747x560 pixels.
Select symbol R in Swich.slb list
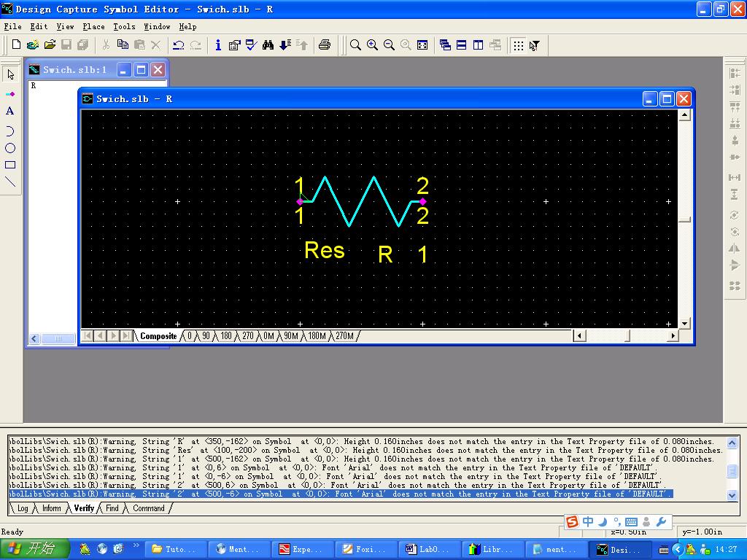pos(34,86)
